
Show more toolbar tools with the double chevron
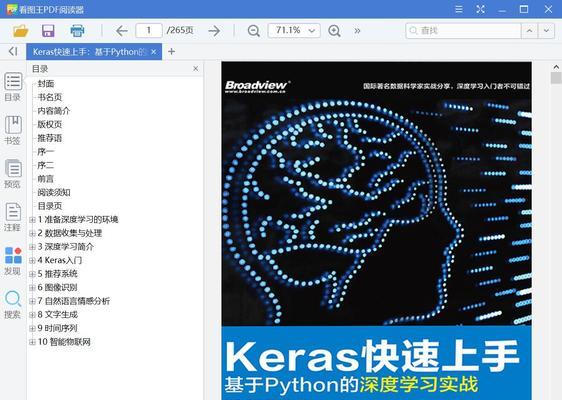click(x=357, y=31)
